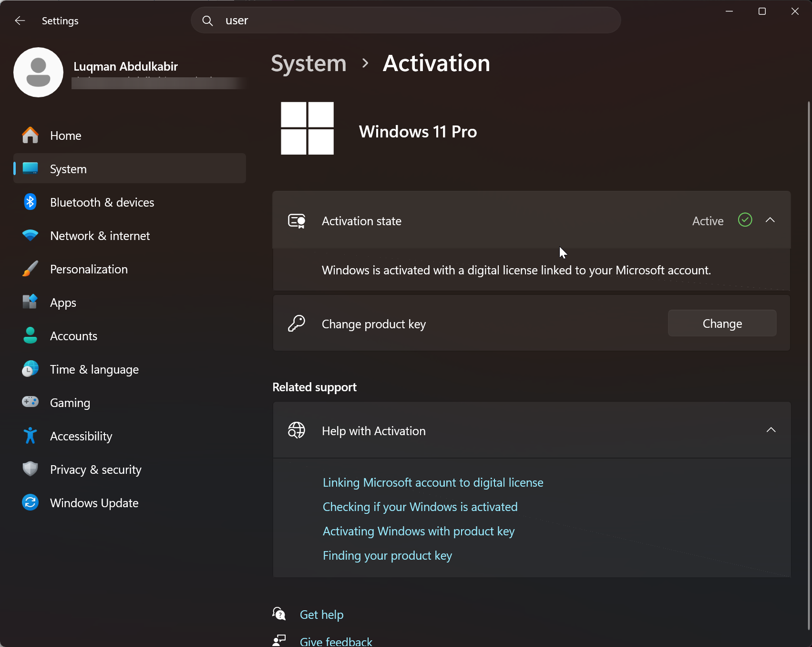Select System in the sidebar
This screenshot has height=647, width=812.
[130, 168]
